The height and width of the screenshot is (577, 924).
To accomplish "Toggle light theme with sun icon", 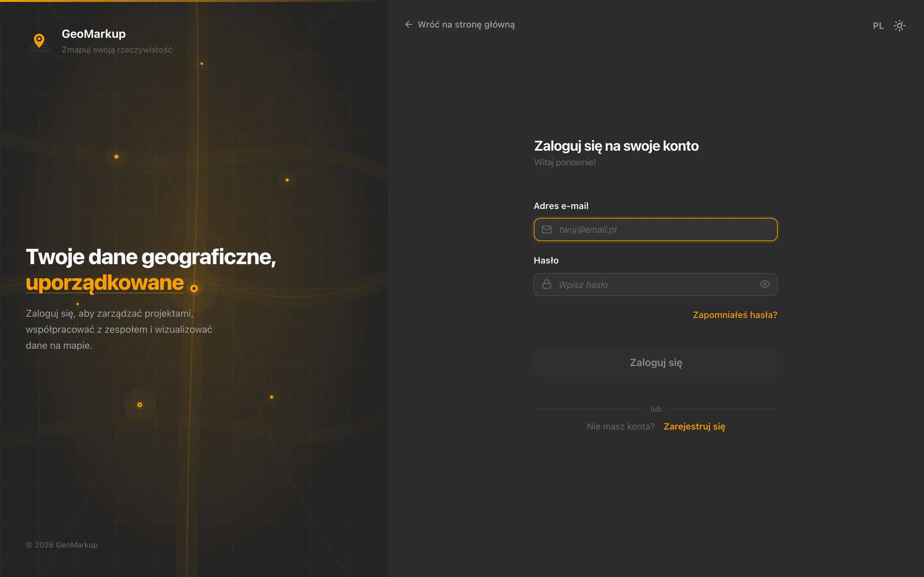I will tap(900, 26).
